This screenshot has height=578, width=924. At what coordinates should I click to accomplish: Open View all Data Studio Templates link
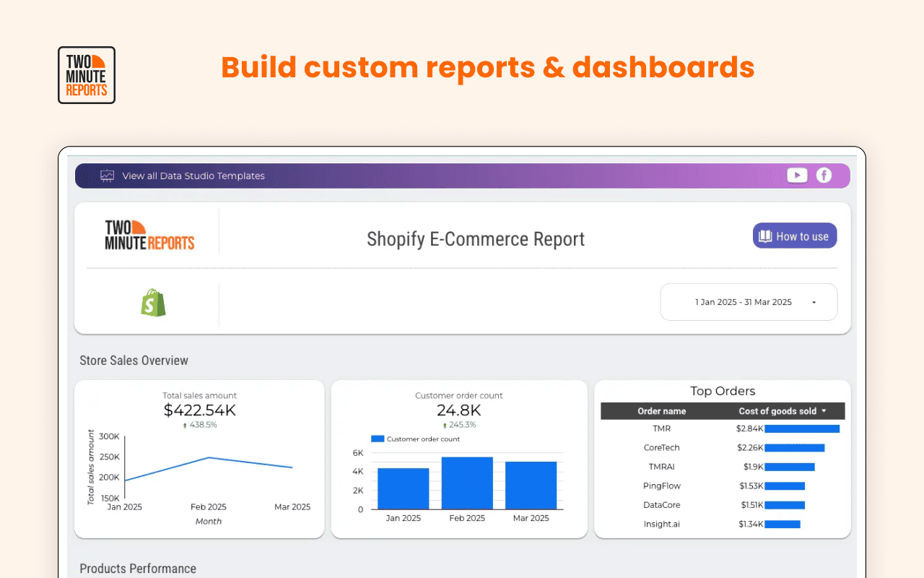[x=193, y=176]
